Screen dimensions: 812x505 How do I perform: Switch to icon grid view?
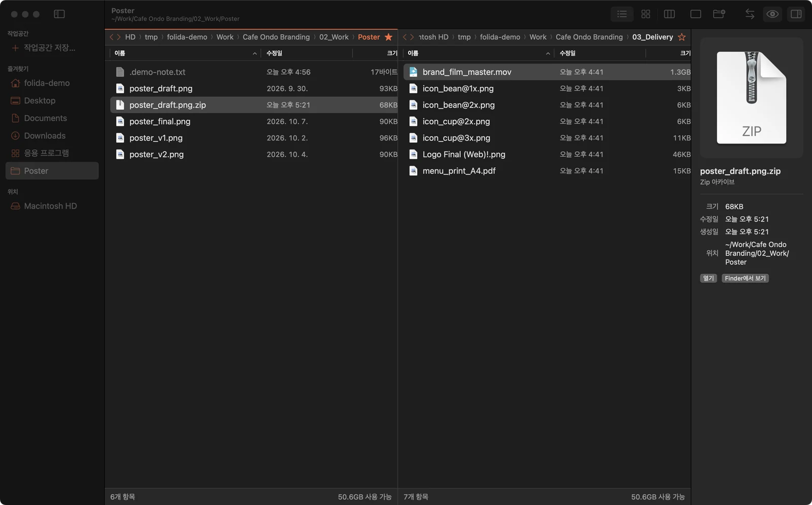click(x=646, y=14)
